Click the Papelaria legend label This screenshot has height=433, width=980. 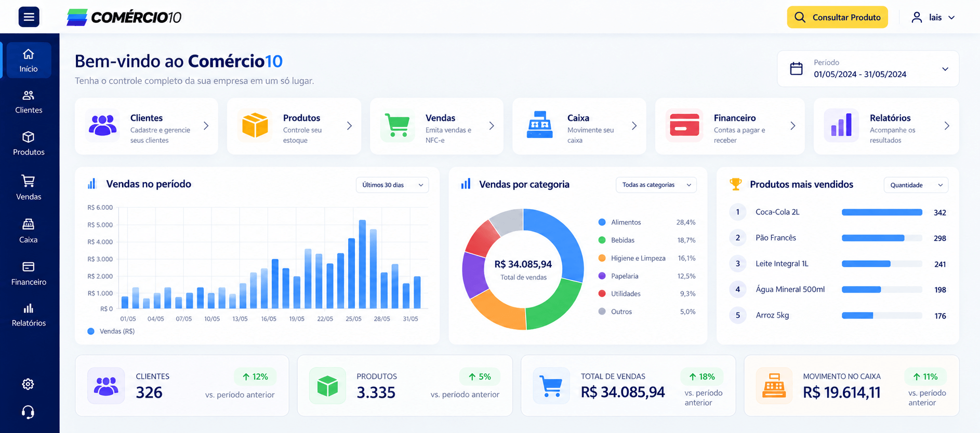pos(625,276)
